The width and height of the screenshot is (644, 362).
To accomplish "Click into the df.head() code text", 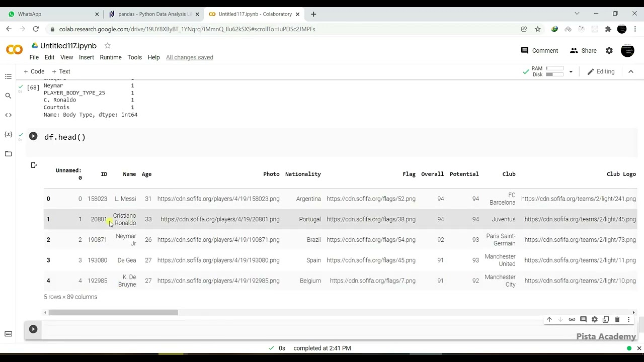I will click(65, 137).
